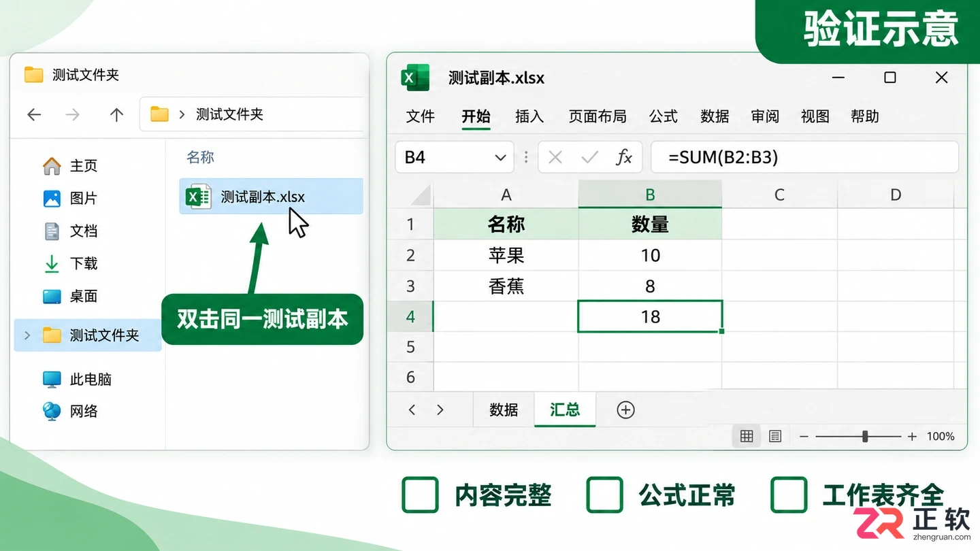This screenshot has height=551, width=980.
Task: Open 下载 in the explorer sidebar
Action: tap(70, 263)
